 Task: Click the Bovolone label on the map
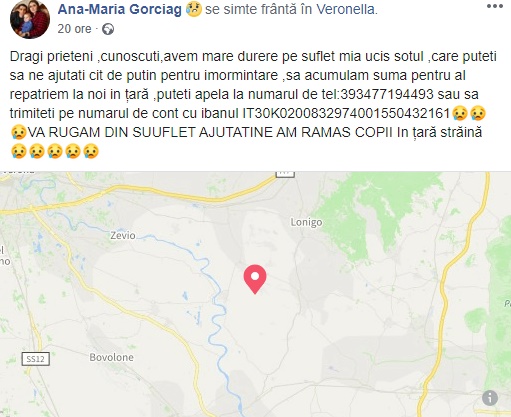111,357
